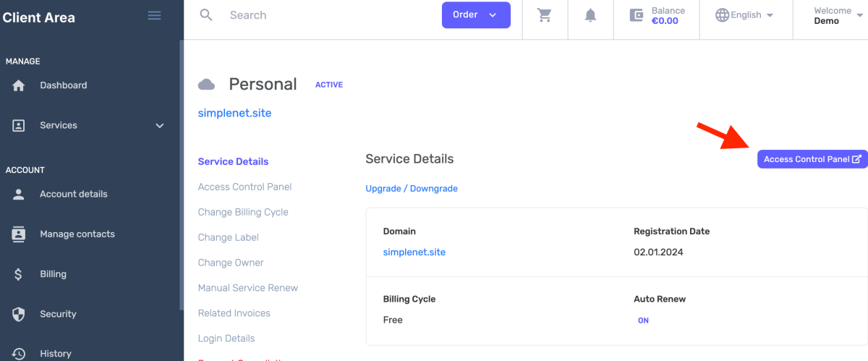Open notifications bell icon
The width and height of the screenshot is (868, 361).
[x=590, y=15]
